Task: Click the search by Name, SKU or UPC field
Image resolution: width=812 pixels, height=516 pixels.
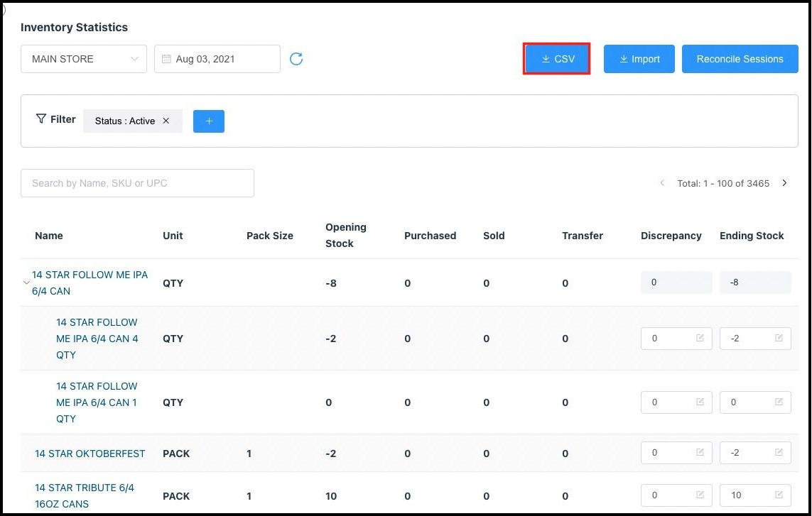Action: tap(137, 183)
